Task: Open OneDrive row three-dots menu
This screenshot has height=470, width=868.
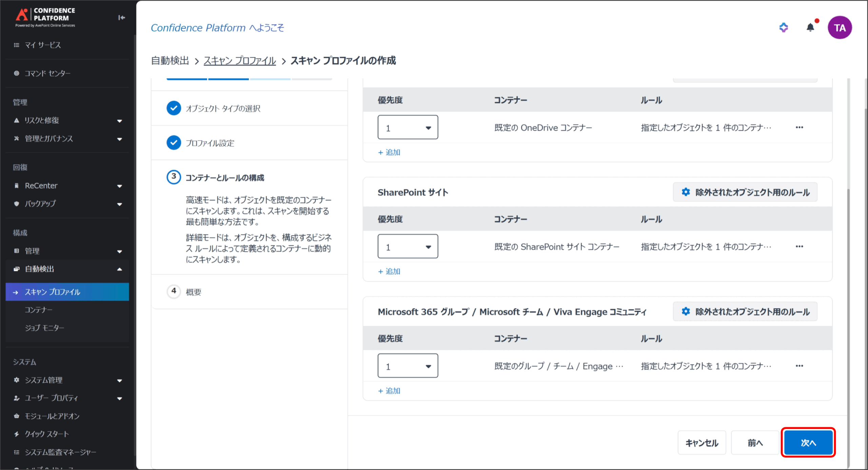Action: [x=799, y=128]
